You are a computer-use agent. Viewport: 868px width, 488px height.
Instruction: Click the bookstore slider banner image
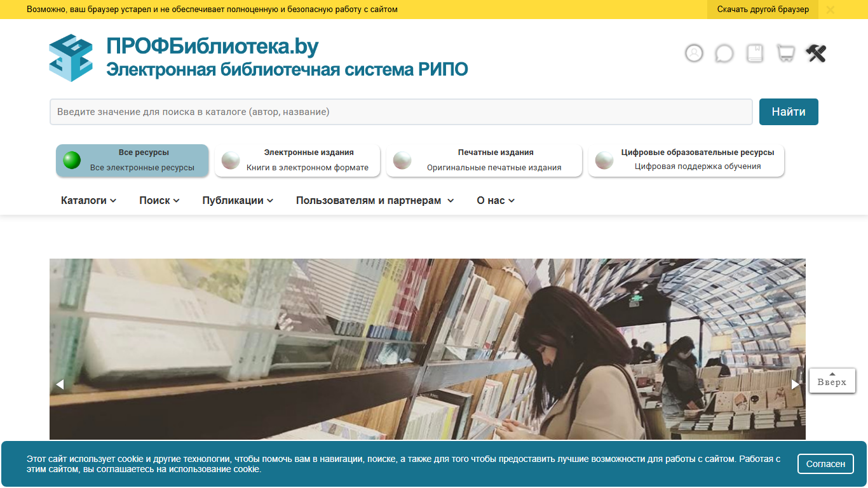point(428,349)
